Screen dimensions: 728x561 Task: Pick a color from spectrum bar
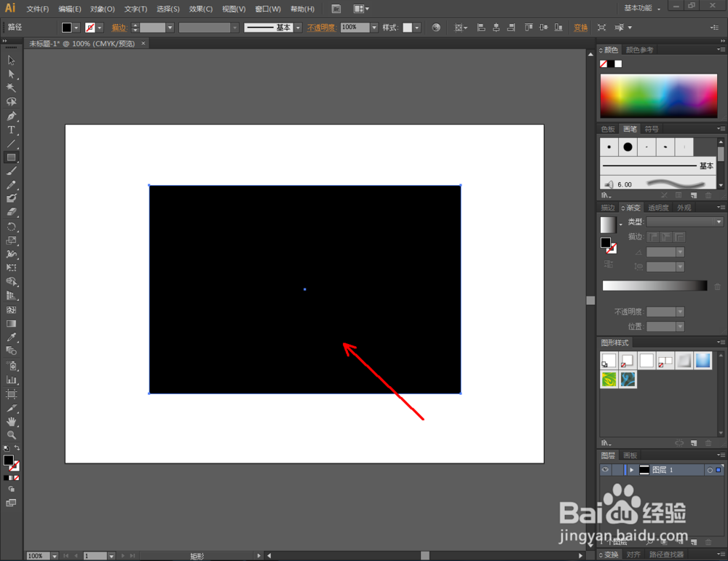[x=658, y=95]
